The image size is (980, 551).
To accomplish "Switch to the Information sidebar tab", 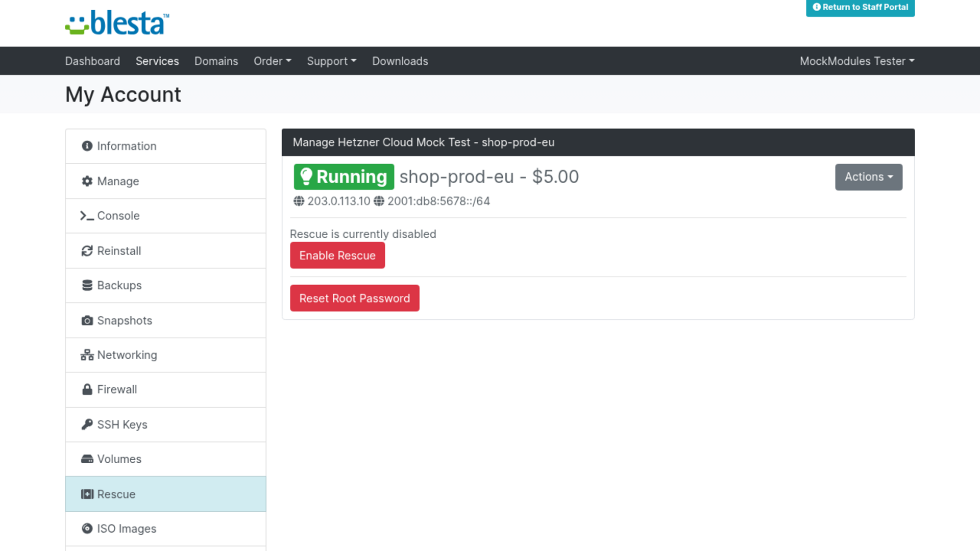I will pos(166,146).
